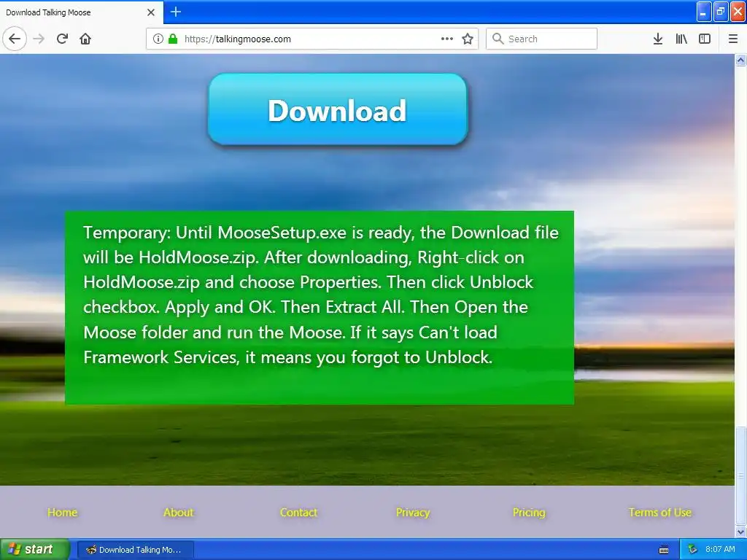Bookmark this page with the star icon
The width and height of the screenshot is (747, 560).
click(x=468, y=39)
